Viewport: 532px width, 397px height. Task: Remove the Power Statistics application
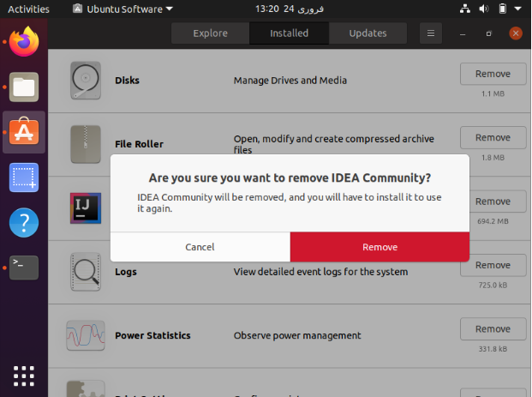pos(493,329)
